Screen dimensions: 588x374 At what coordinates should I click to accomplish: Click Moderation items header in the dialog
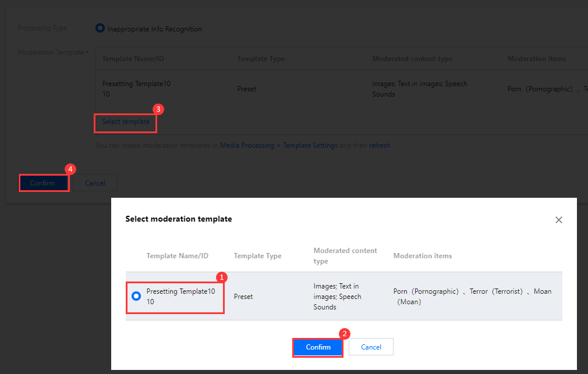click(422, 256)
